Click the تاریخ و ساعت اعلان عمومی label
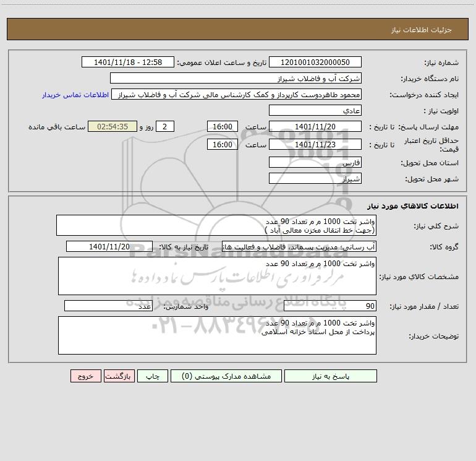476x461 pixels. [x=222, y=62]
